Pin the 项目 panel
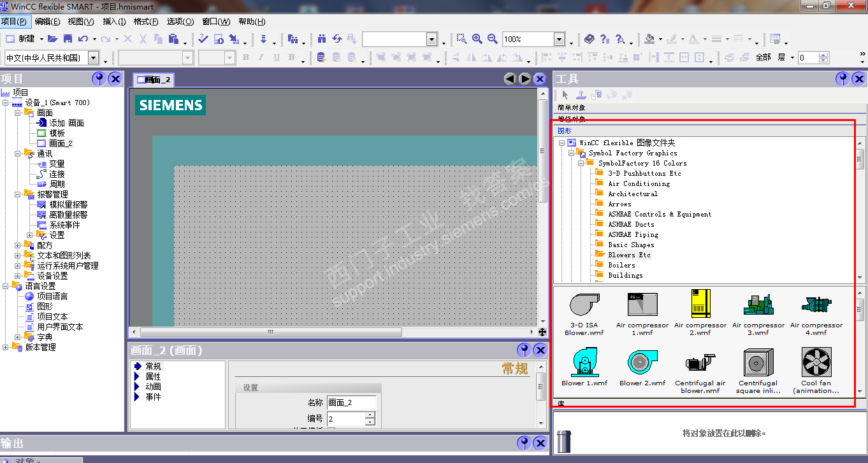The height and width of the screenshot is (463, 868). click(x=99, y=79)
